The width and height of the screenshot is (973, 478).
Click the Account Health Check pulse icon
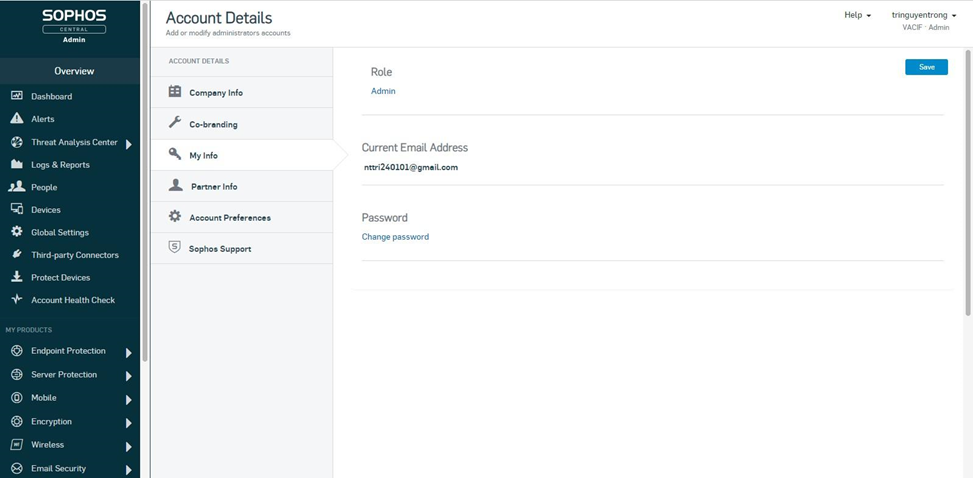point(17,300)
